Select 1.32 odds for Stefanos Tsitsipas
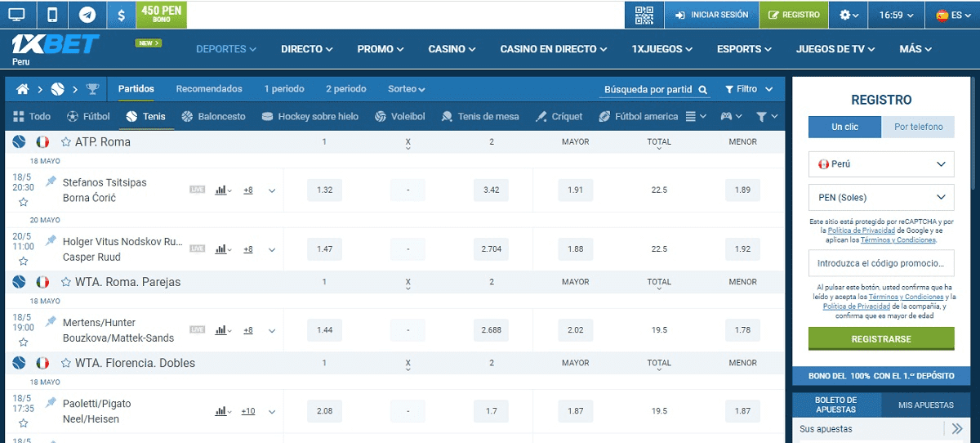 [324, 190]
